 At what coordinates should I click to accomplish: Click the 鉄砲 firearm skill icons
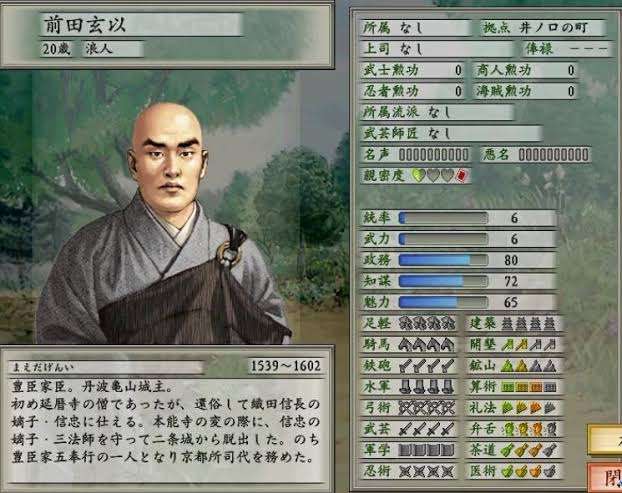[427, 366]
